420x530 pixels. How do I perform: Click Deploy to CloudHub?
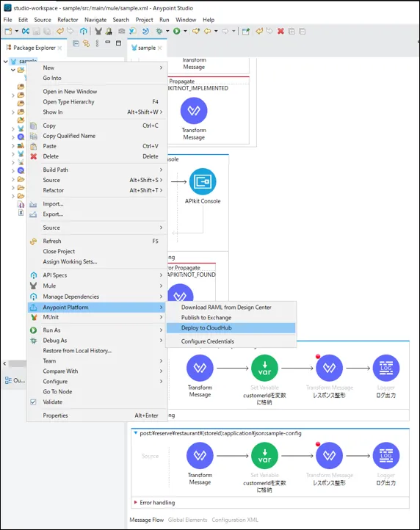tap(231, 327)
